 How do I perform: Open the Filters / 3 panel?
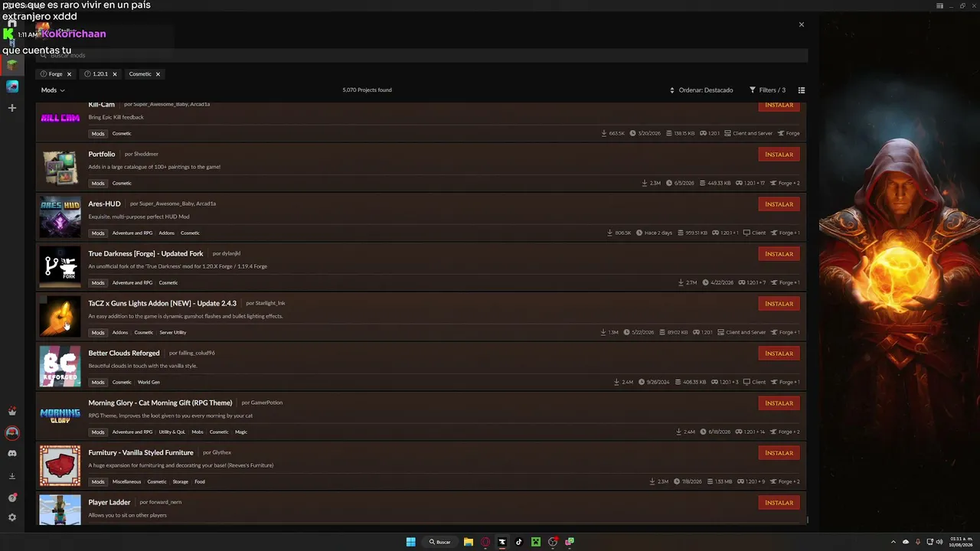[767, 90]
